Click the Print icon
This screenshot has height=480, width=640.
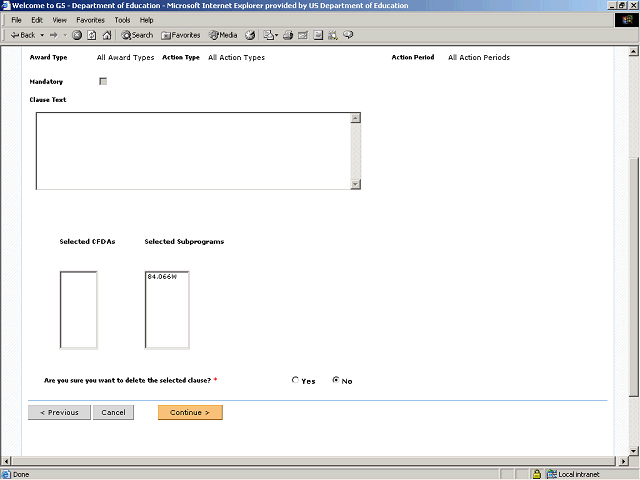(288, 35)
